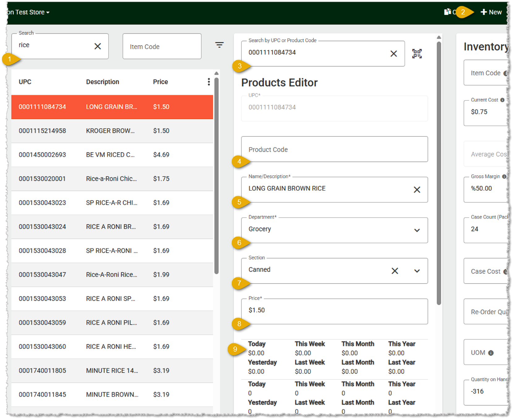This screenshot has width=513, height=420.
Task: Select the LONG GRAIN BR... product row
Action: pyautogui.click(x=112, y=107)
